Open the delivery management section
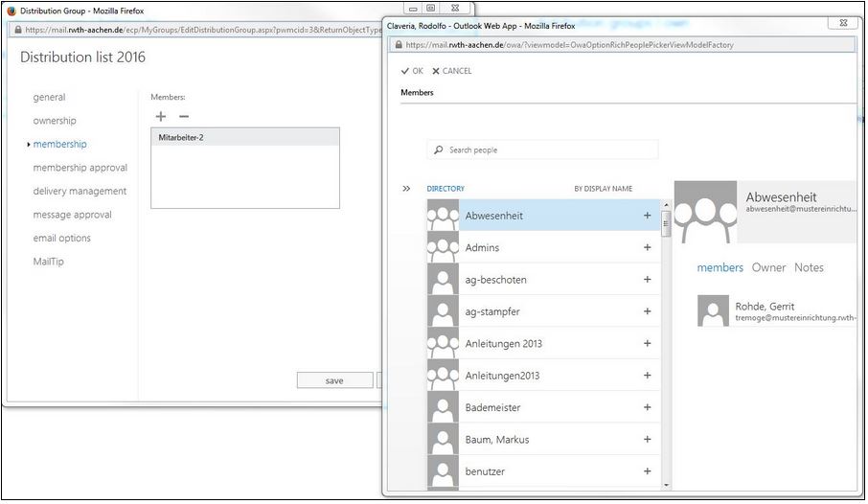 80,191
